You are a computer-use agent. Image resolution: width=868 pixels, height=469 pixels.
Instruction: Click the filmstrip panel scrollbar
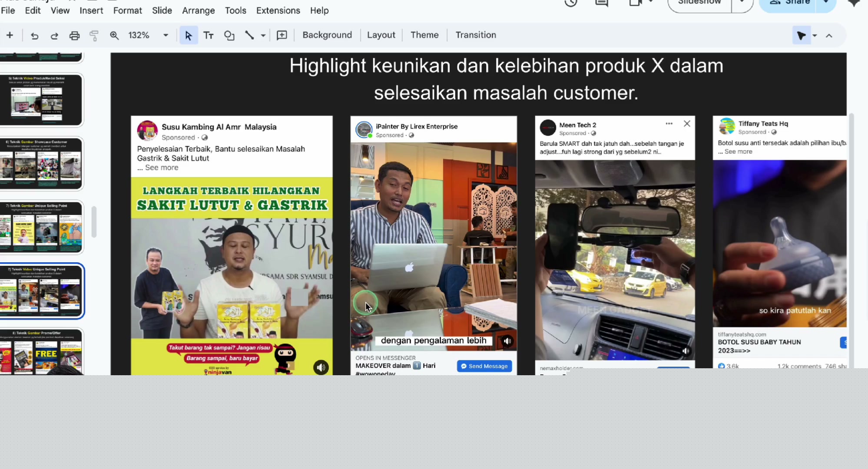pos(94,222)
